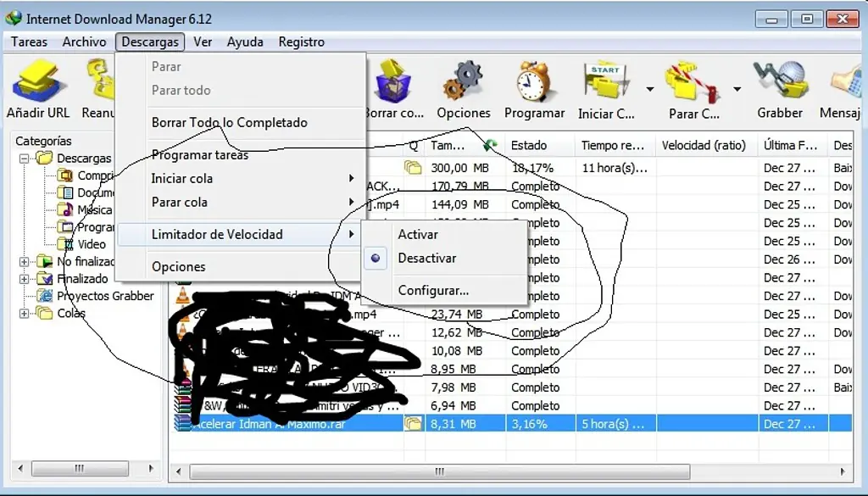
Task: Sort by the Estado column header
Action: tap(540, 146)
